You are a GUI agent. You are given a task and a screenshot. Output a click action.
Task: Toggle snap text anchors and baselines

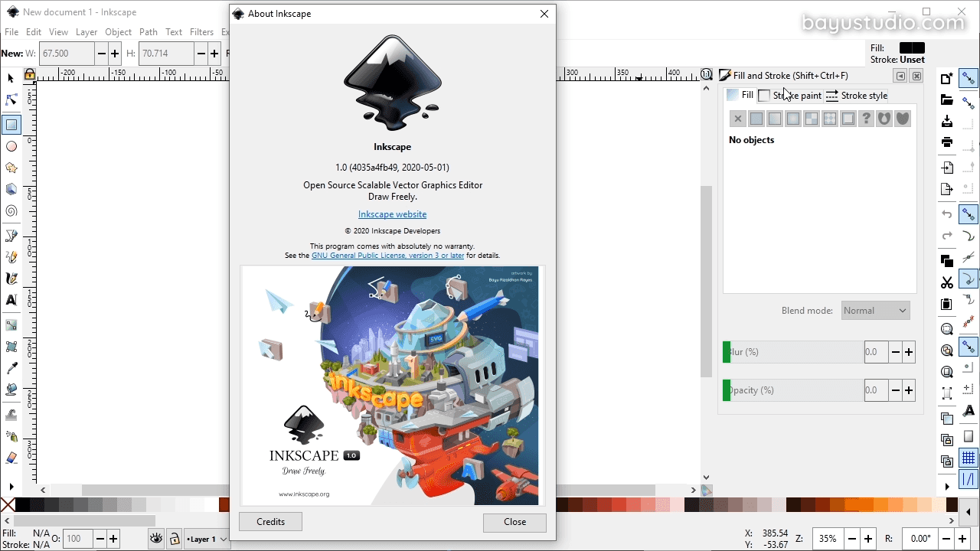click(969, 412)
